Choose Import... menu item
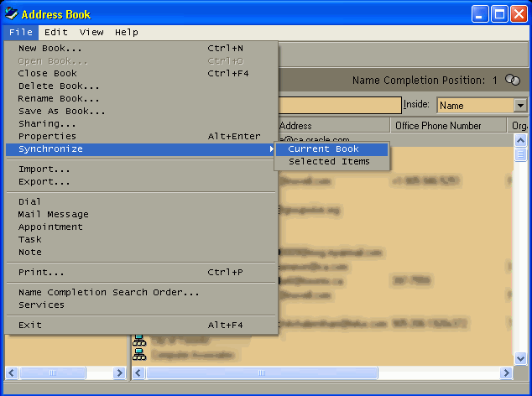532x396 pixels. (x=141, y=169)
